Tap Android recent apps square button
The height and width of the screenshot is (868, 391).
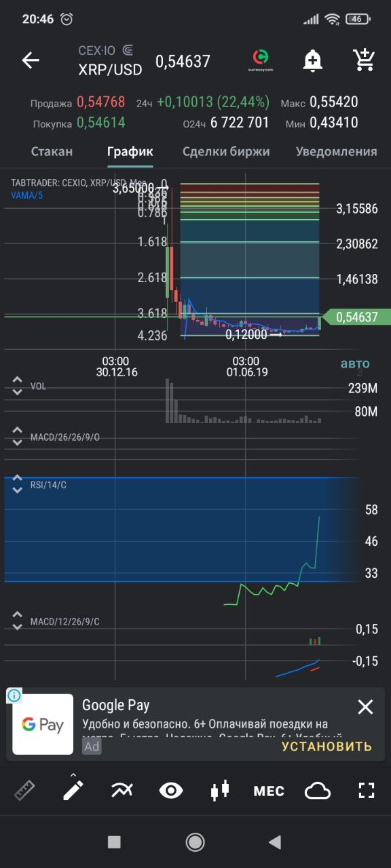click(x=114, y=842)
